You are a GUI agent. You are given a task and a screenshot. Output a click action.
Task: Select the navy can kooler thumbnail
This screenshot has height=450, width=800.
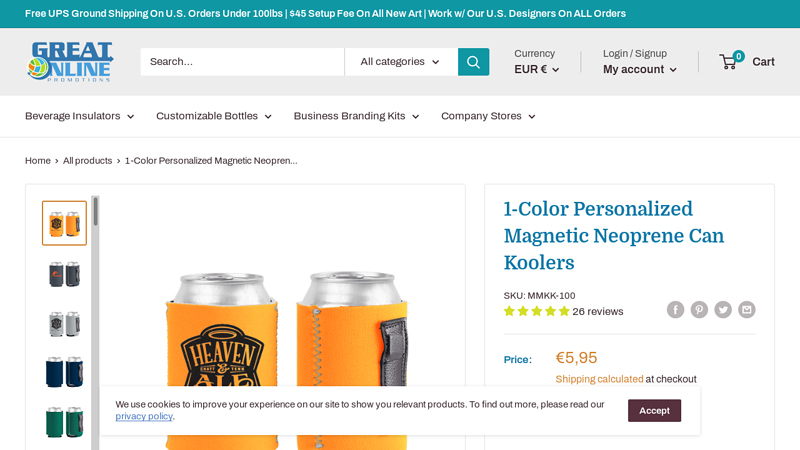point(64,372)
